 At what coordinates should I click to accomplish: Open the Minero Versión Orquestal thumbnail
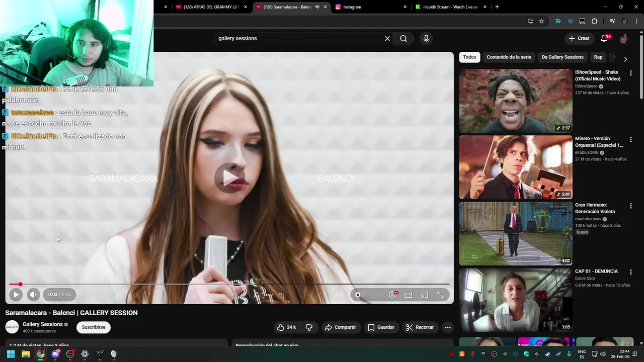tap(516, 167)
